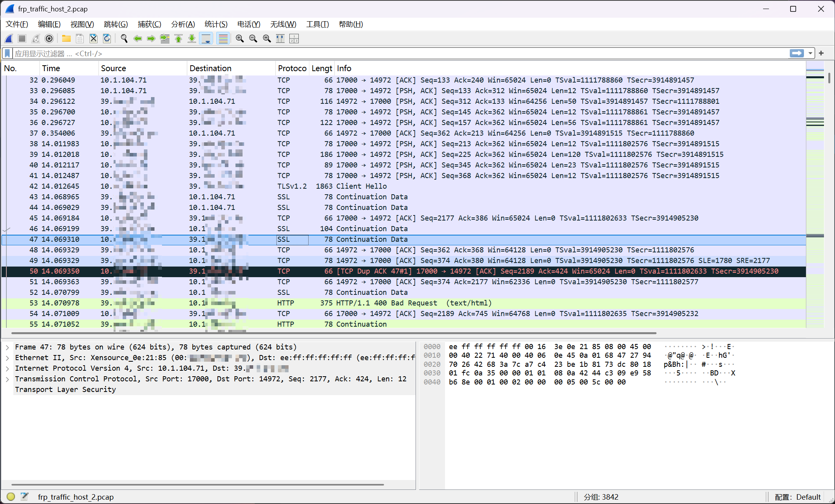835x504 pixels.
Task: Select packet 32 at time 0.296049
Action: pyautogui.click(x=403, y=80)
